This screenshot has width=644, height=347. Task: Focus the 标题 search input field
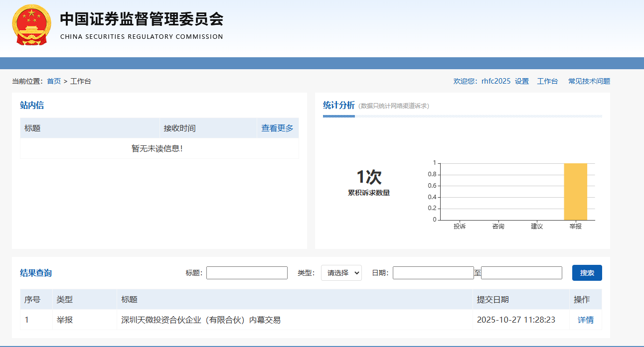[x=247, y=273]
